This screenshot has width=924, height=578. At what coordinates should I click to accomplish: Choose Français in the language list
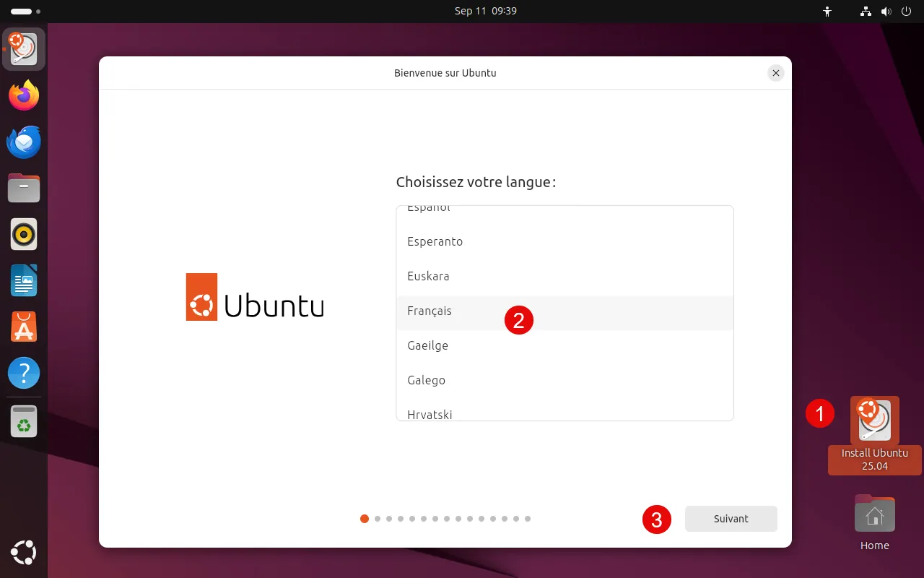click(430, 311)
